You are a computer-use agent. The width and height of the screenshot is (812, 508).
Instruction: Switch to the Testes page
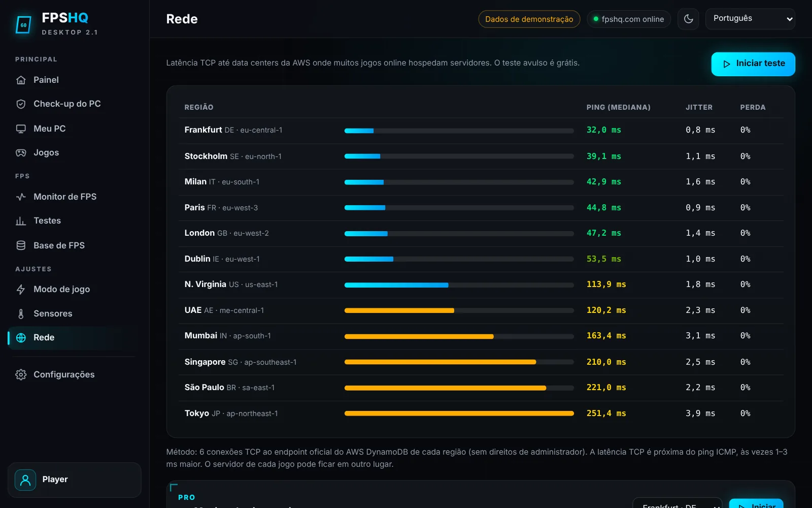pyautogui.click(x=75, y=221)
